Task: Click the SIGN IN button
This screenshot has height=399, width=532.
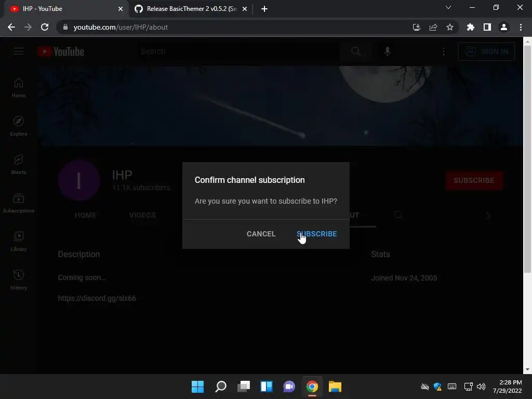Action: (486, 51)
